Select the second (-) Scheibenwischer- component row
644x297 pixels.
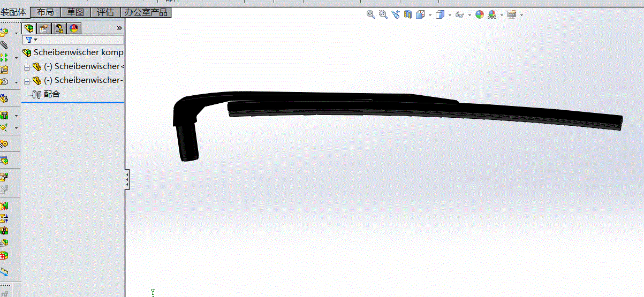(x=78, y=81)
